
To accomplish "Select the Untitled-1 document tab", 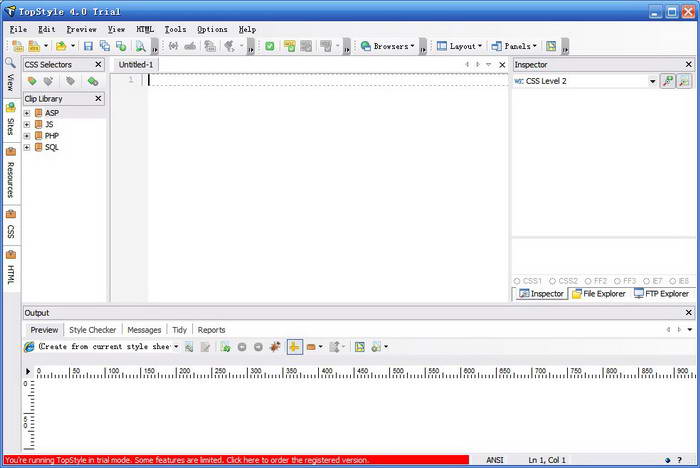I will tap(136, 65).
